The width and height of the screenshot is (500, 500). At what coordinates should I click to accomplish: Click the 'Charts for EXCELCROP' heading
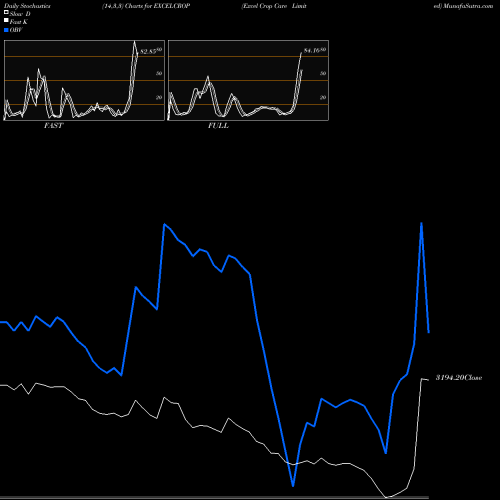coord(157,6)
